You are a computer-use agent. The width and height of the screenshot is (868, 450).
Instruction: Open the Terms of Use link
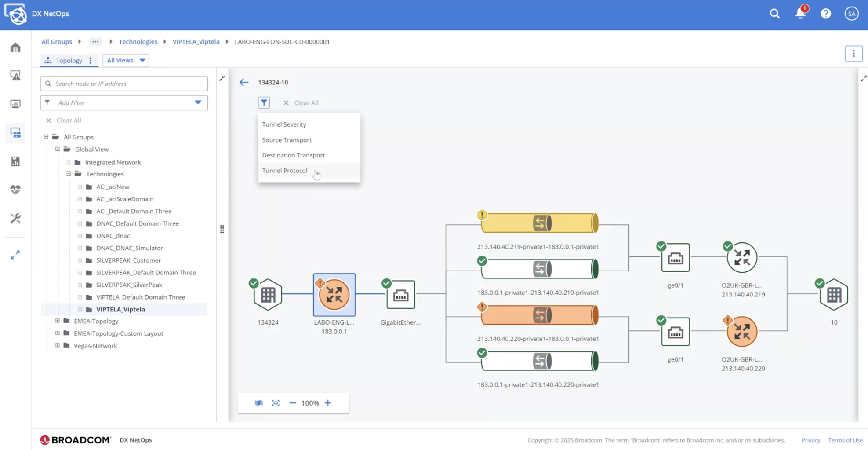pos(845,440)
